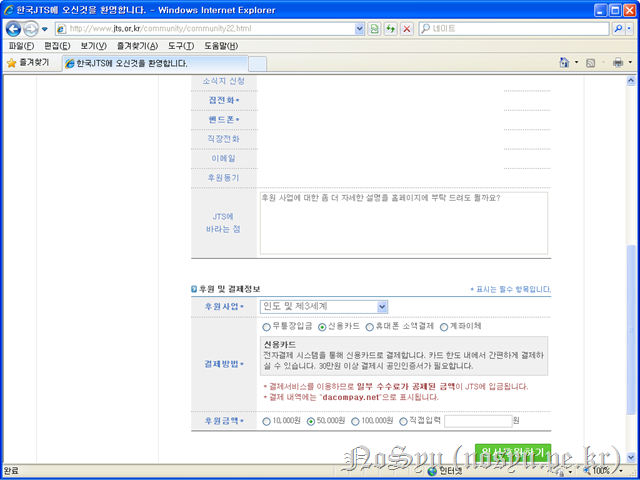The width and height of the screenshot is (640, 480).
Task: Open the 즐겨찾기 favorites star button
Action: click(x=28, y=62)
